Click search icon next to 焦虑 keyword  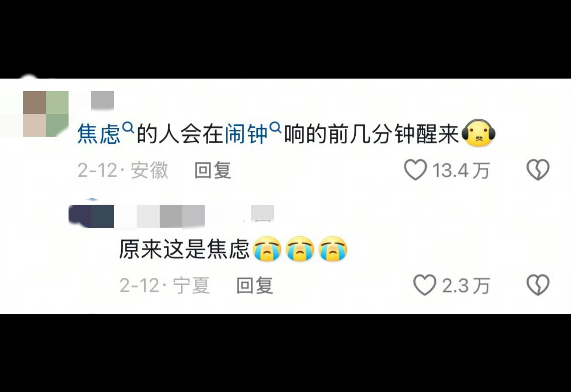tap(128, 128)
